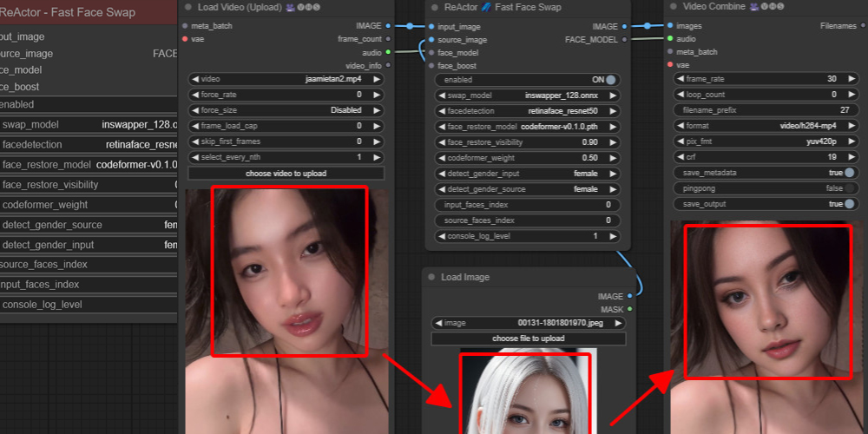Click swap_model row in left ReActor panel

pos(89,124)
